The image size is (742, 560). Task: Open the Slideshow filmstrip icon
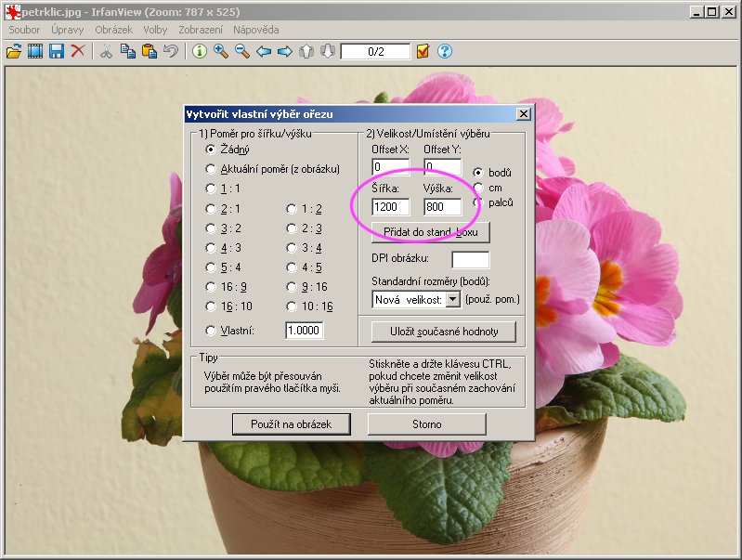(35, 51)
